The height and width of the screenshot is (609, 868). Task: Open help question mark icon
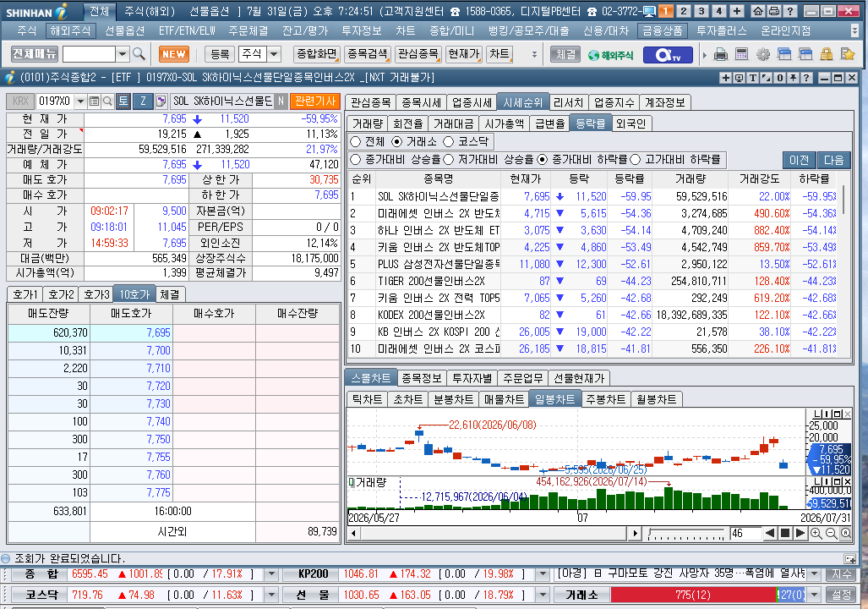tap(790, 11)
